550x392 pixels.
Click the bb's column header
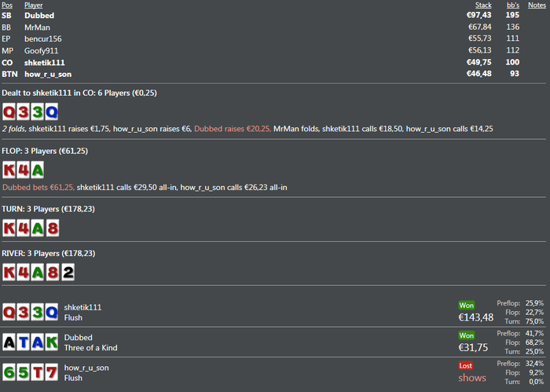point(513,5)
